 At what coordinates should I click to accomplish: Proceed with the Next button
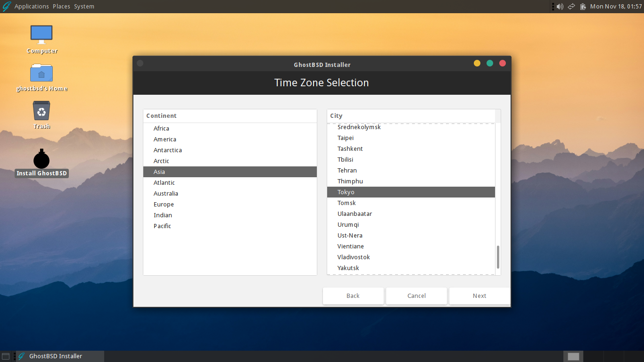point(479,296)
